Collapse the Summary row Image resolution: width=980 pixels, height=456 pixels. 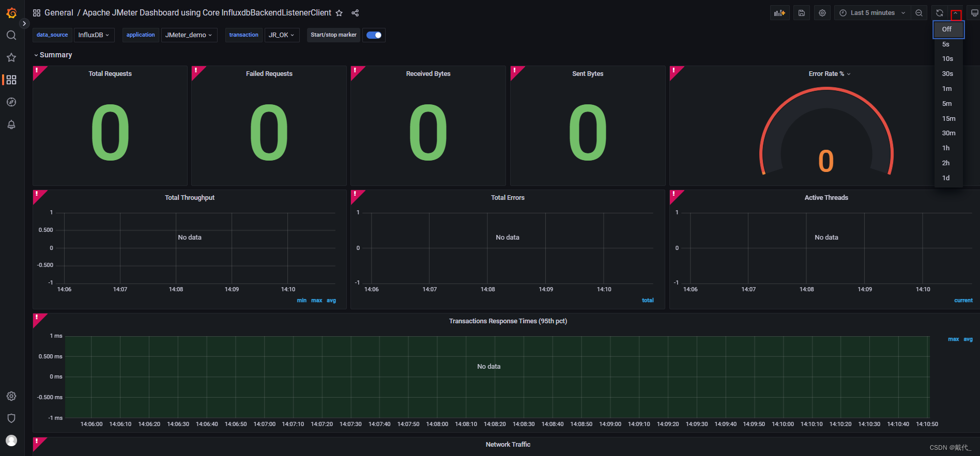click(x=53, y=55)
